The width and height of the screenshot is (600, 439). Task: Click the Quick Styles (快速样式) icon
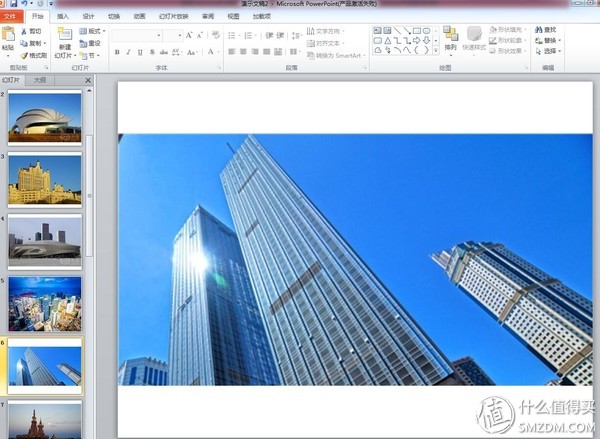point(474,34)
